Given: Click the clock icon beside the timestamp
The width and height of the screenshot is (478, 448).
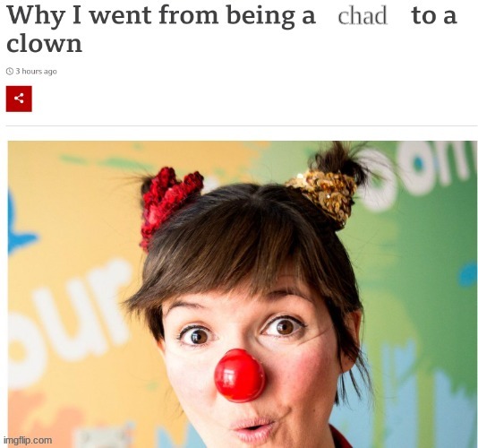Looking at the screenshot, I should click(10, 71).
